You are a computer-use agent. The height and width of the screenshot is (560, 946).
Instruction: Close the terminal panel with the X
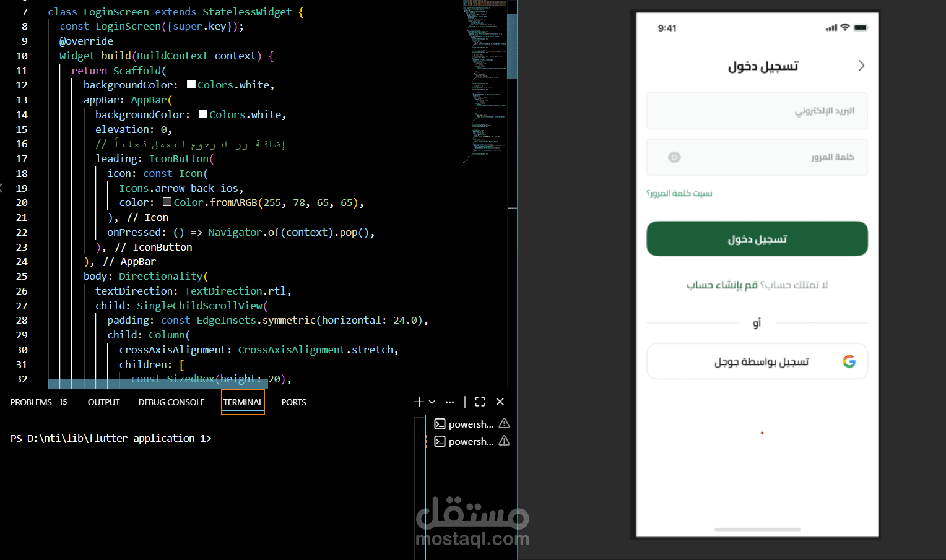pyautogui.click(x=500, y=402)
